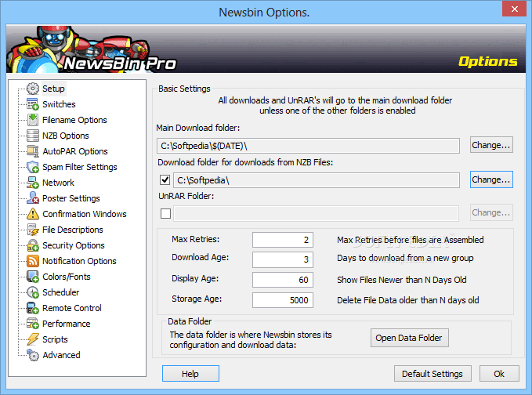This screenshot has height=395, width=532.
Task: Click the NZB Options stack icon
Action: click(x=33, y=136)
